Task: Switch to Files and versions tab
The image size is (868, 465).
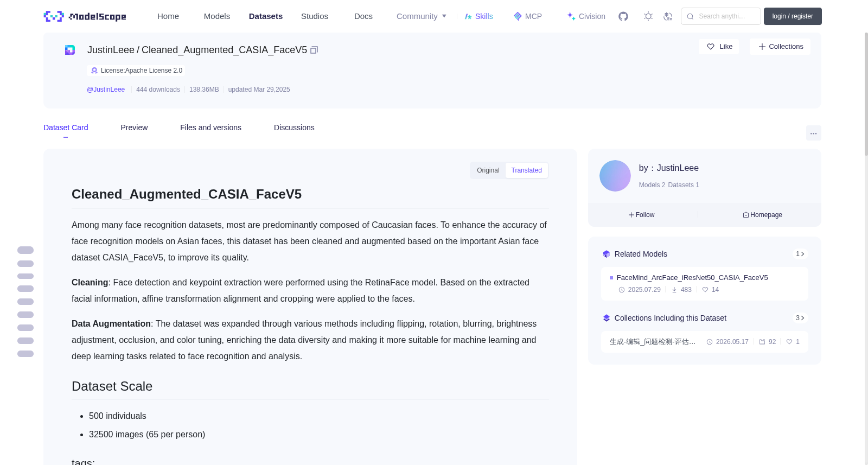Action: [x=210, y=128]
